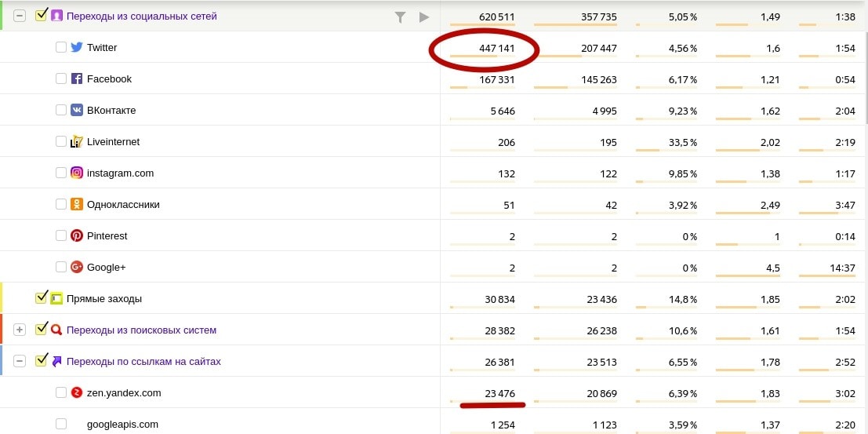The height and width of the screenshot is (434, 868).
Task: Click the Facebook logo icon
Action: click(x=77, y=78)
